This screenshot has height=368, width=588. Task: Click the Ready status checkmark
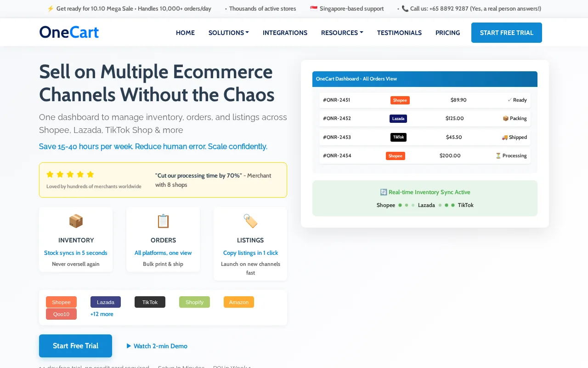(x=509, y=100)
